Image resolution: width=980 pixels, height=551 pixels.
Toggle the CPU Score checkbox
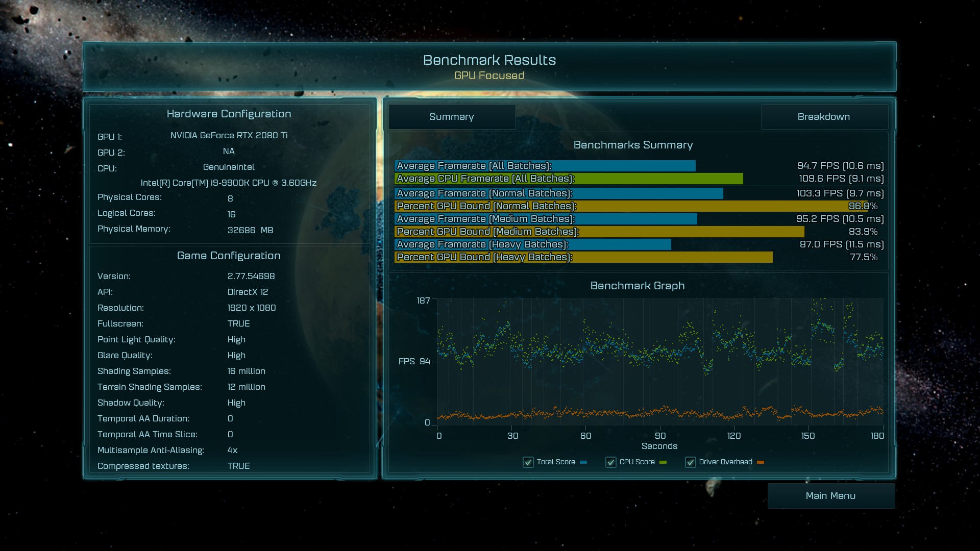click(611, 462)
